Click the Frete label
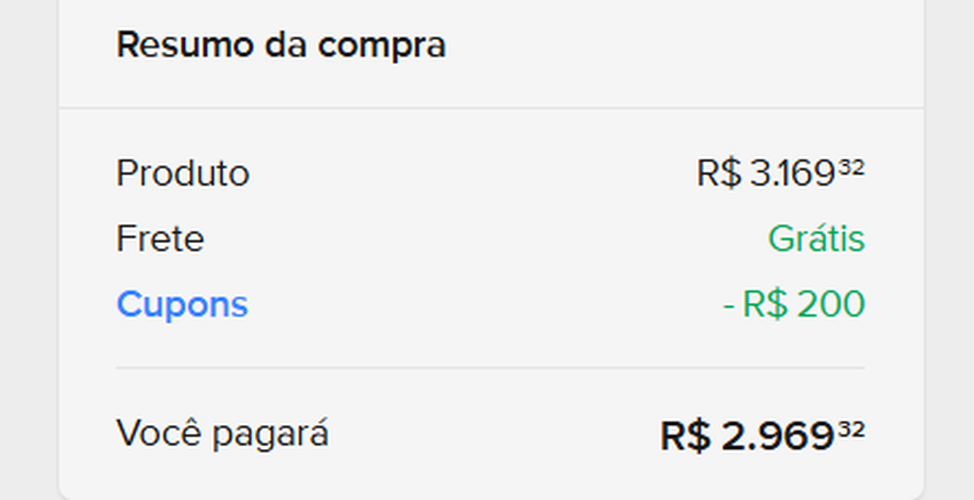The height and width of the screenshot is (500, 974). pyautogui.click(x=160, y=239)
